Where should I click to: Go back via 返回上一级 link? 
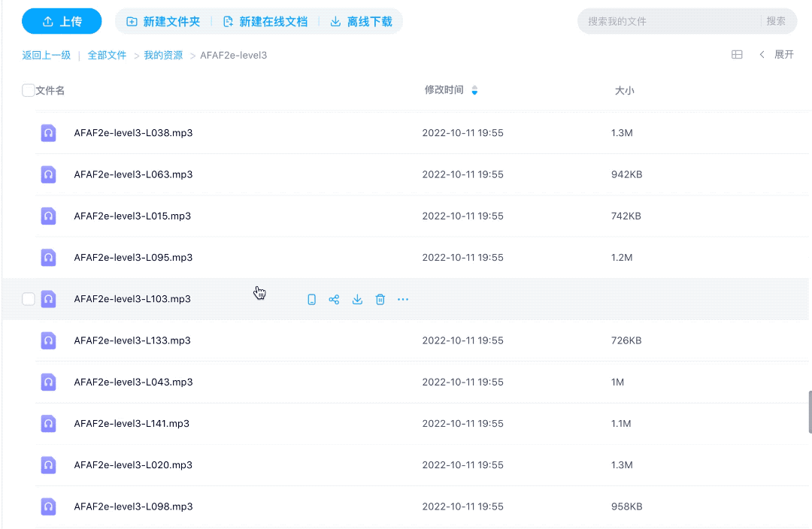pyautogui.click(x=46, y=56)
